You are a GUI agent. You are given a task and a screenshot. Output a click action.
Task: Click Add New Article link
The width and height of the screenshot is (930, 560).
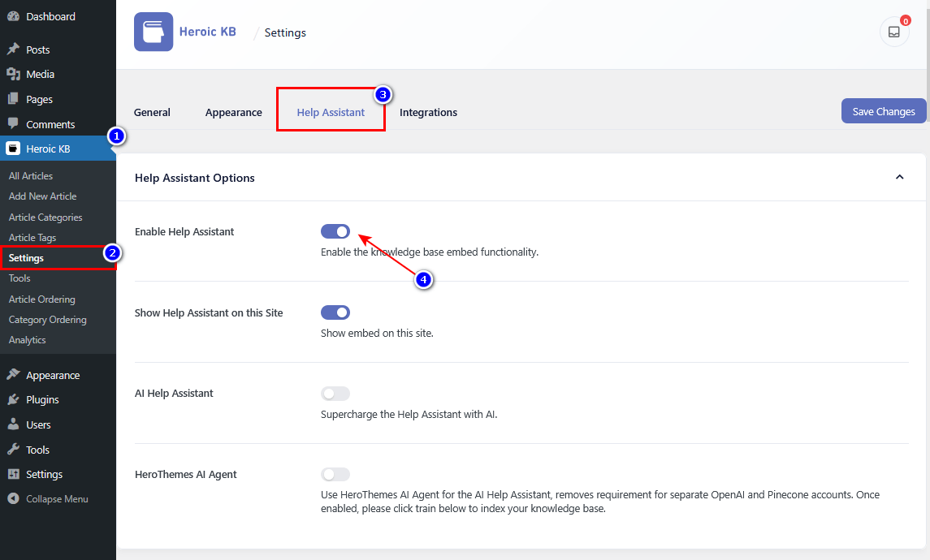(x=42, y=196)
